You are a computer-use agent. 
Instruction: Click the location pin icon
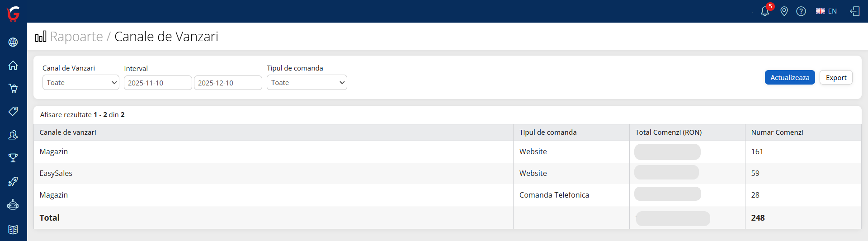coord(784,11)
